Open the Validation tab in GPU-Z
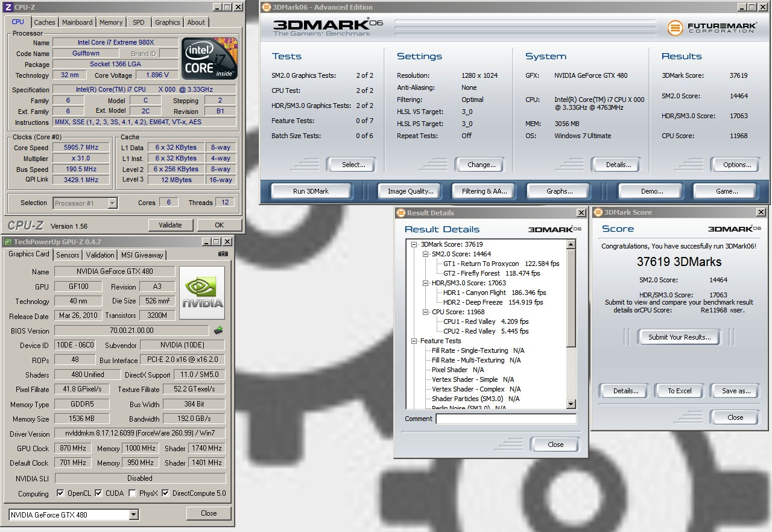The image size is (772, 532). (x=100, y=255)
